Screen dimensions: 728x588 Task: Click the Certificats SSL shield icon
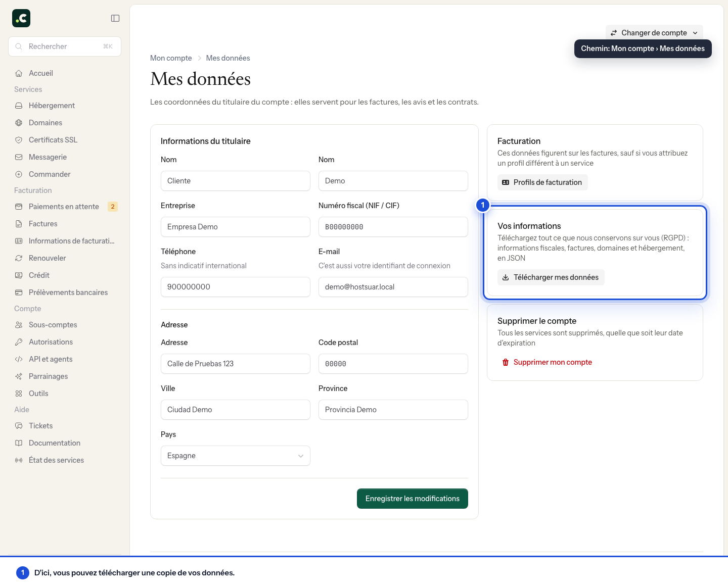tap(19, 140)
